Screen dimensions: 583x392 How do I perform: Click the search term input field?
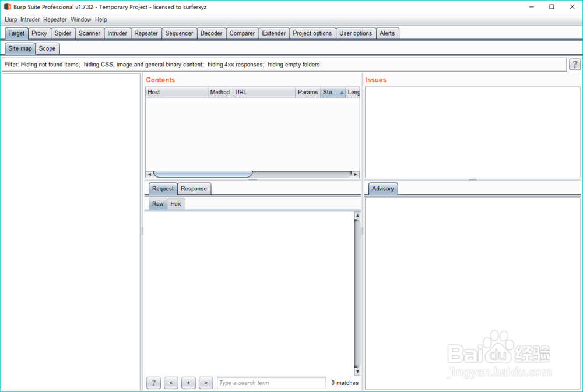pos(272,383)
